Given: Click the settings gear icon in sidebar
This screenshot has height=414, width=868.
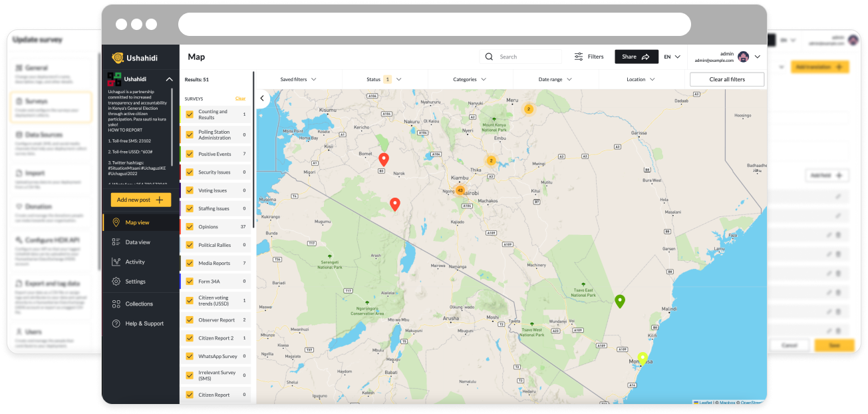Looking at the screenshot, I should pos(116,282).
